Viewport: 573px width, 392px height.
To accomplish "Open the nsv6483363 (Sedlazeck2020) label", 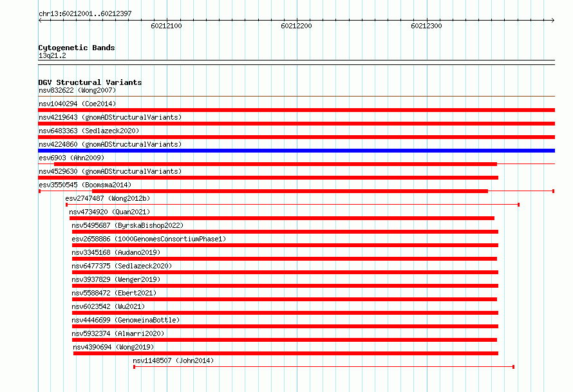I will tap(89, 131).
